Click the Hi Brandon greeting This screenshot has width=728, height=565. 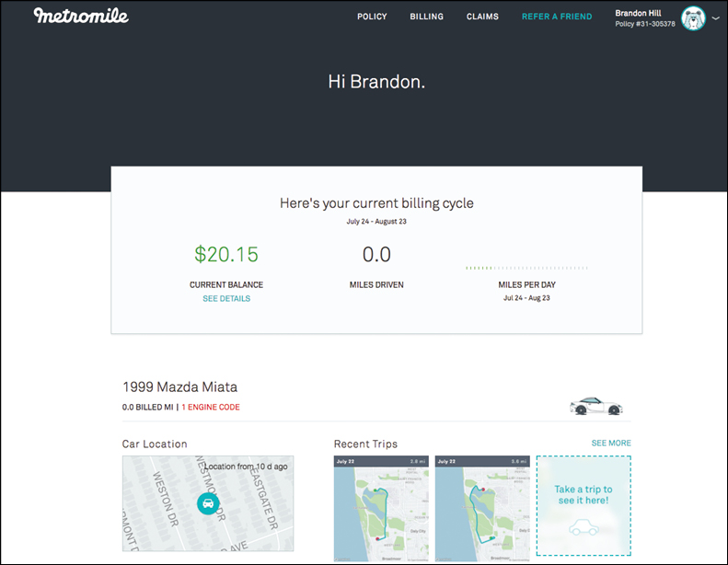tap(376, 82)
